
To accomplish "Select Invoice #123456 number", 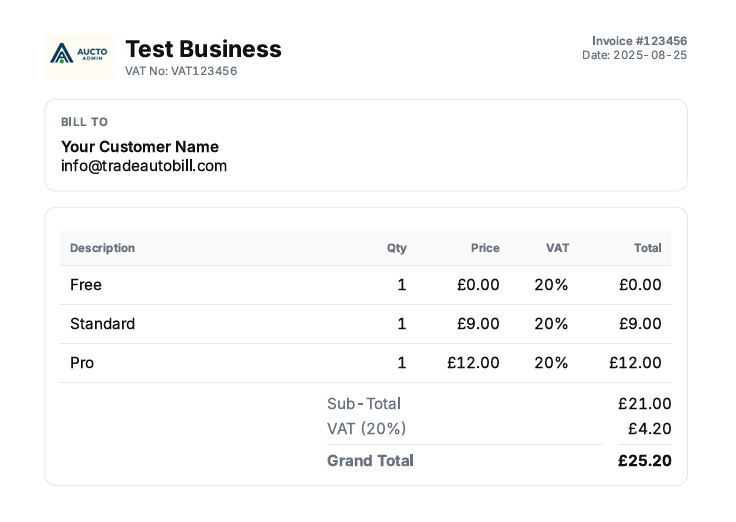I will click(639, 41).
